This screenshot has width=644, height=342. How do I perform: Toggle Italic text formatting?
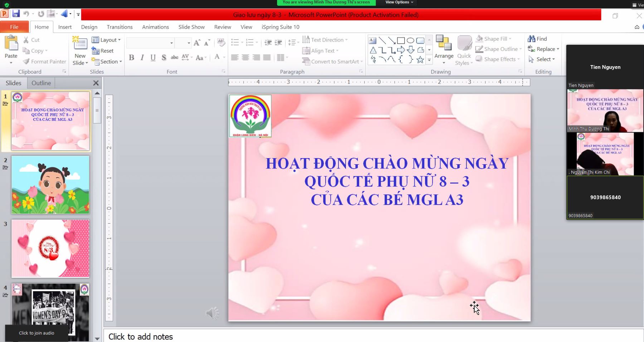(x=142, y=58)
